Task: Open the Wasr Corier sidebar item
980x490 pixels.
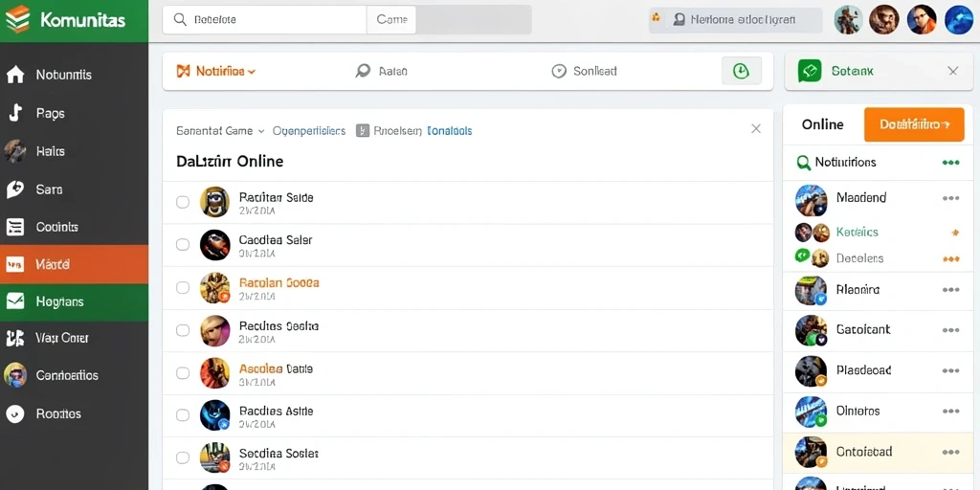Action: tap(74, 338)
